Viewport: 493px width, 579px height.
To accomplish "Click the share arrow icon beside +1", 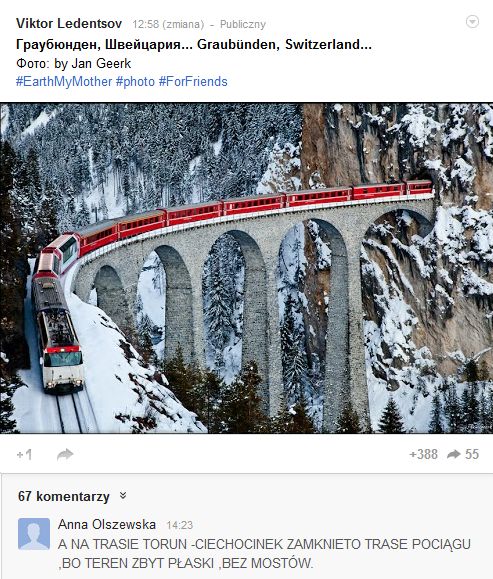I will (x=65, y=455).
